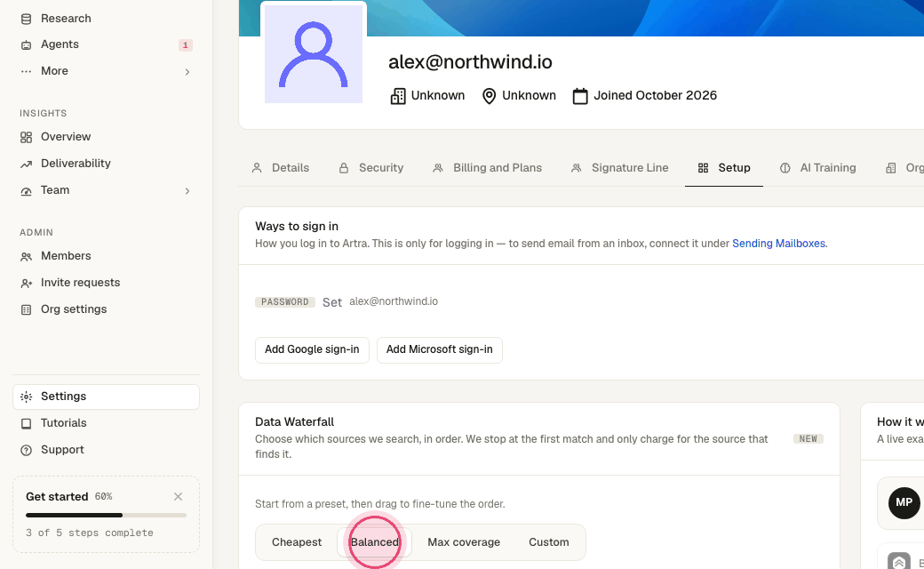Image resolution: width=924 pixels, height=569 pixels.
Task: Click "3 of 5 steps complete" text
Action: click(90, 533)
